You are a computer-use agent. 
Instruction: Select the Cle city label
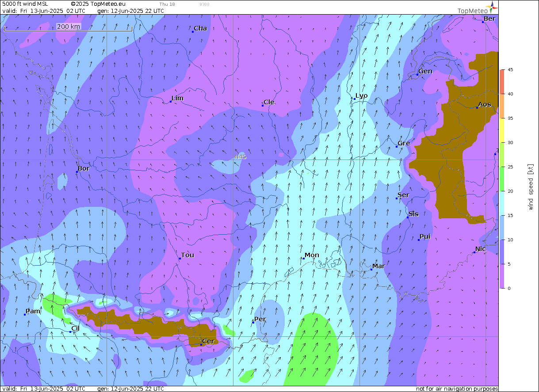pos(269,102)
